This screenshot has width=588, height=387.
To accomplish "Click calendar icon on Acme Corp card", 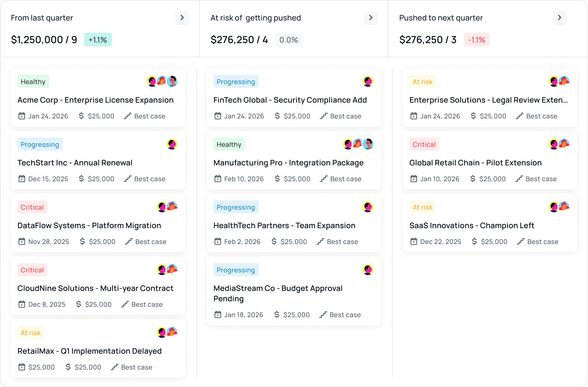I will (x=22, y=116).
